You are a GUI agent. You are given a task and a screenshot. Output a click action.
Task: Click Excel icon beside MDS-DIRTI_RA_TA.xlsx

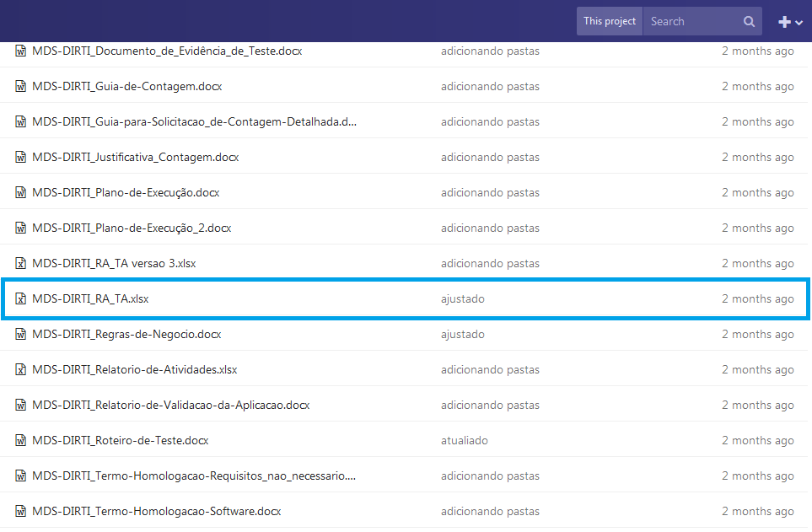(21, 299)
